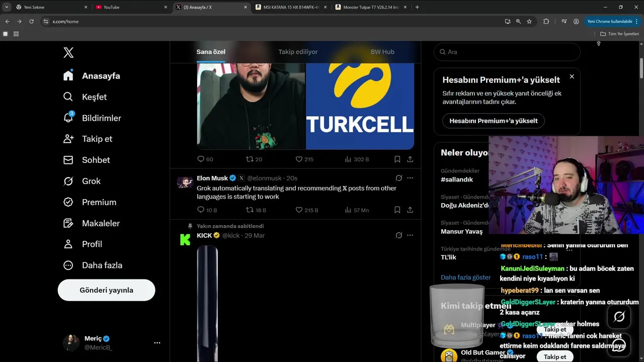Share Elon Musk's post
The width and height of the screenshot is (644, 362).
(x=410, y=210)
